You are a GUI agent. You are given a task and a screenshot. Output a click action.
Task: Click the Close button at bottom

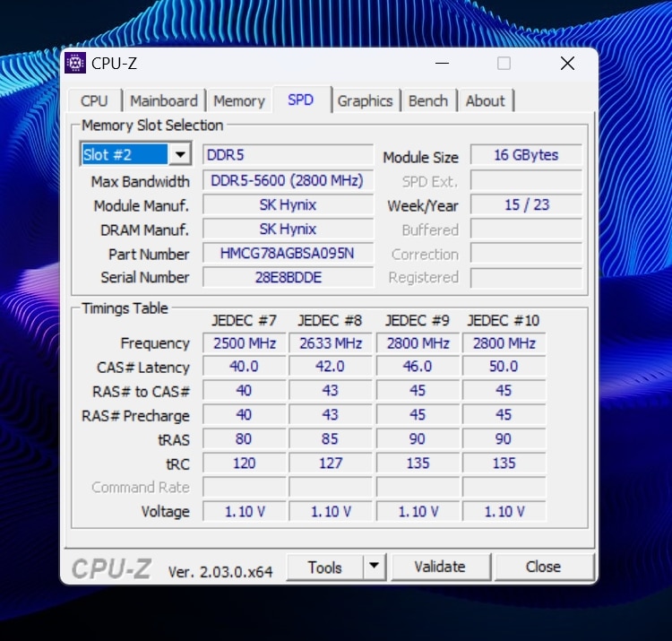(543, 567)
